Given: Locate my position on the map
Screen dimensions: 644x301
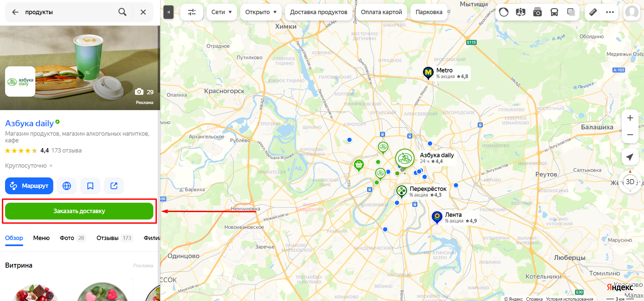Looking at the screenshot, I should [630, 157].
